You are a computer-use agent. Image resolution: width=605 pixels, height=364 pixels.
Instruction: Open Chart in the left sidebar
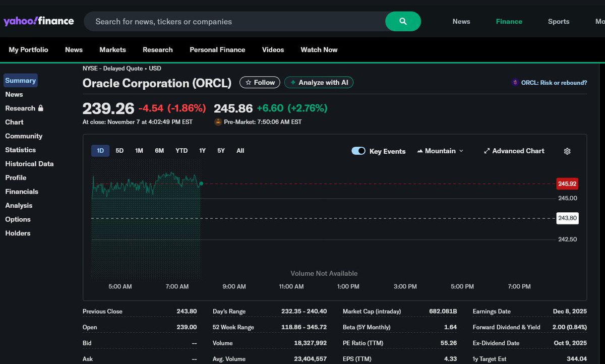tap(14, 122)
